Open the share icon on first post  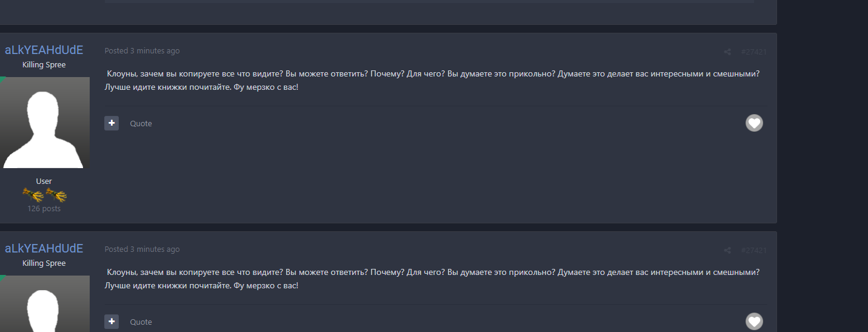(x=727, y=52)
